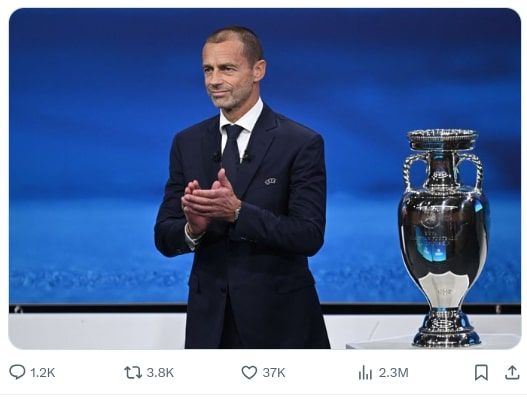527x404 pixels.
Task: Open replies via the 1.2K count
Action: (43, 373)
